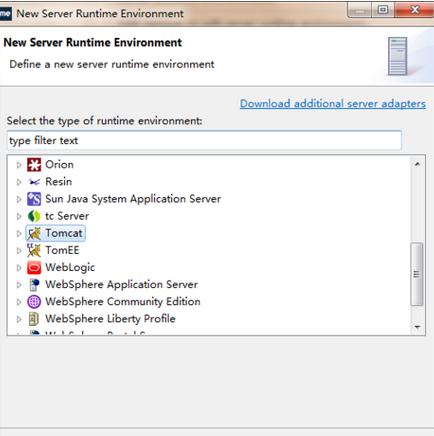The image size is (434, 436).
Task: Close the New Server Runtime Environment dialog
Action: [x=415, y=10]
